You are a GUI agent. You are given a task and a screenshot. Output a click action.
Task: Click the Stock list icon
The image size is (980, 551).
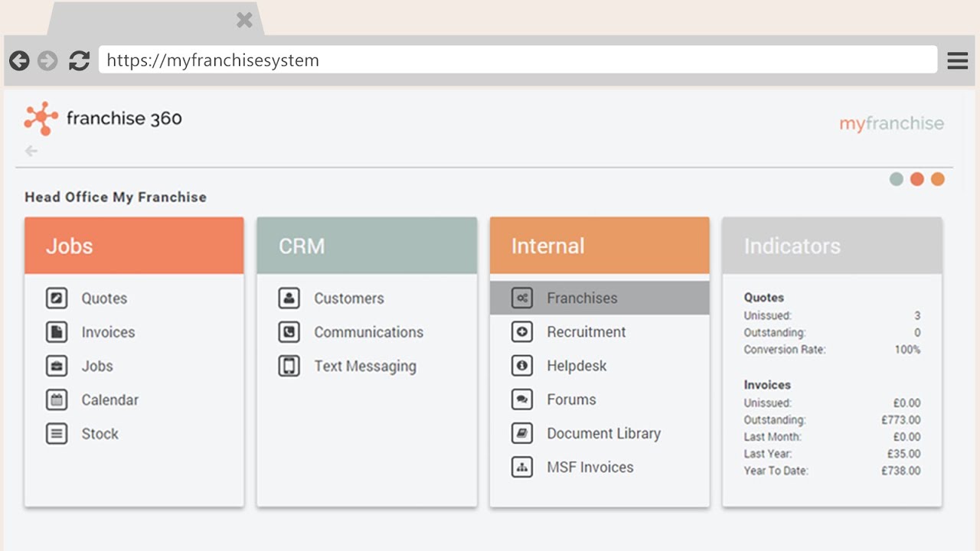(57, 433)
